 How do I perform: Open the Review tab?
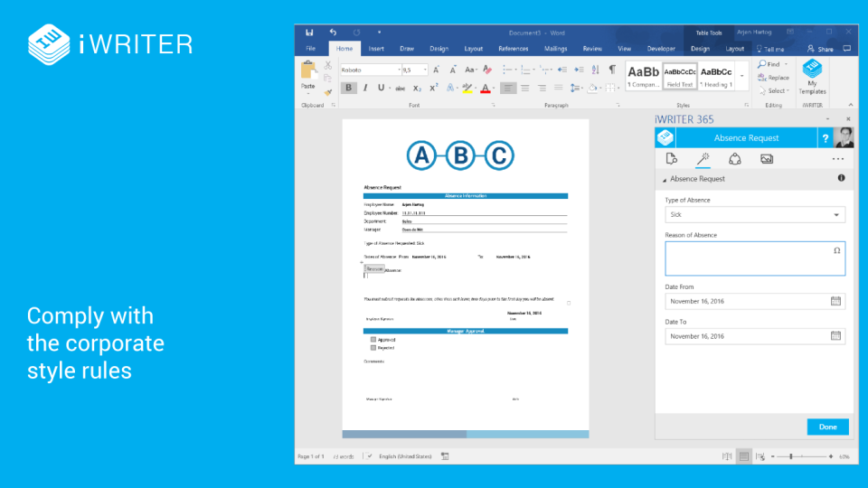coord(591,49)
